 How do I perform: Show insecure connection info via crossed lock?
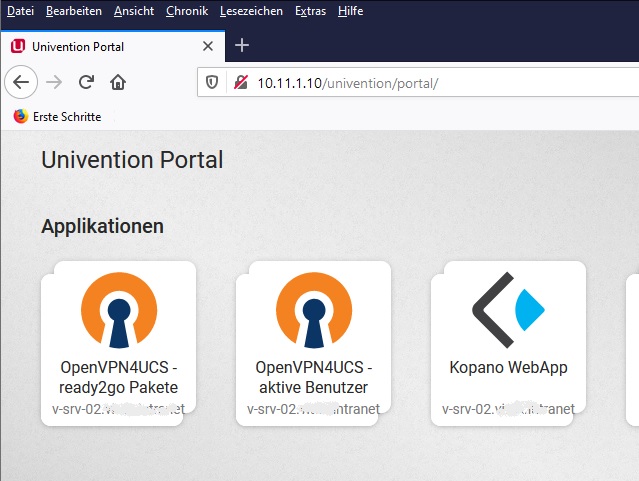[x=240, y=83]
